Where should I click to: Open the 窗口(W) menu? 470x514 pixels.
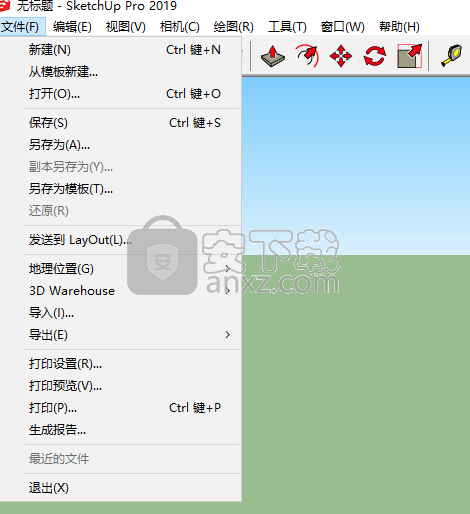tap(343, 27)
